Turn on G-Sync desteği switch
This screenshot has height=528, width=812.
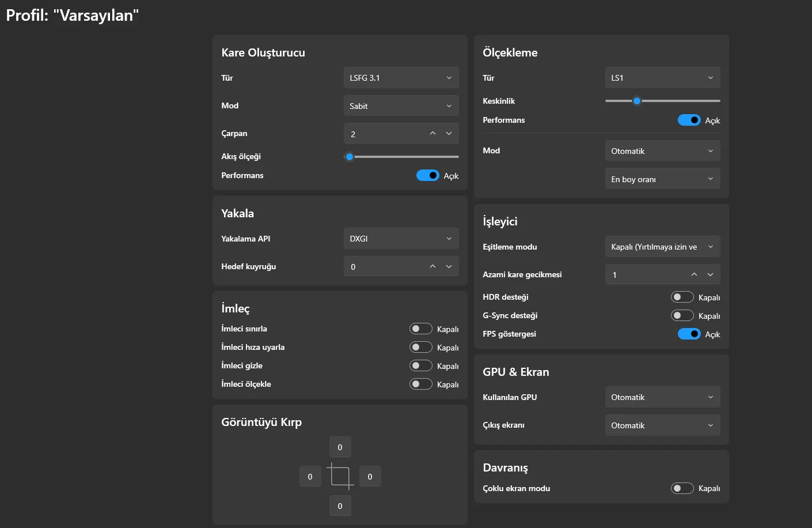[x=682, y=315]
